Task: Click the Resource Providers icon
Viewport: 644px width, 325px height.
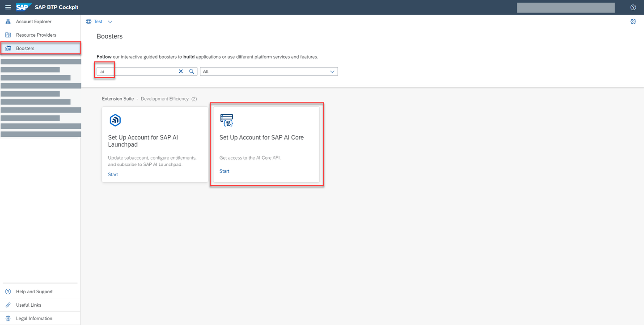Action: tap(8, 35)
